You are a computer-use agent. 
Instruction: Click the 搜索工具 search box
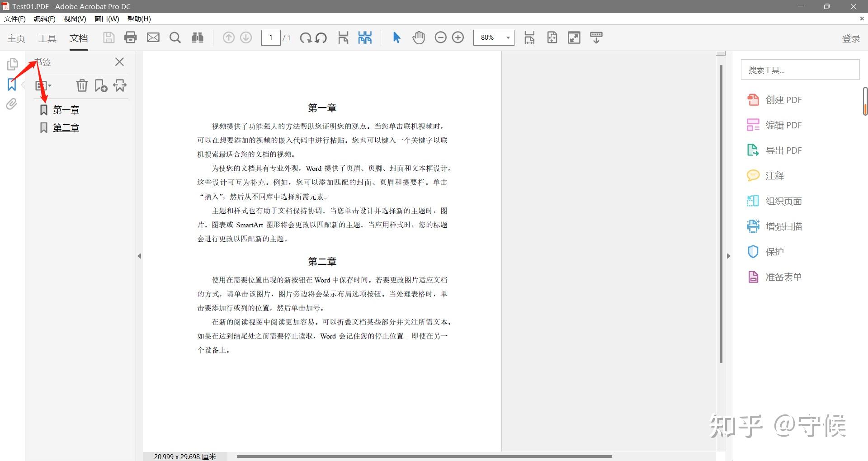(x=800, y=70)
